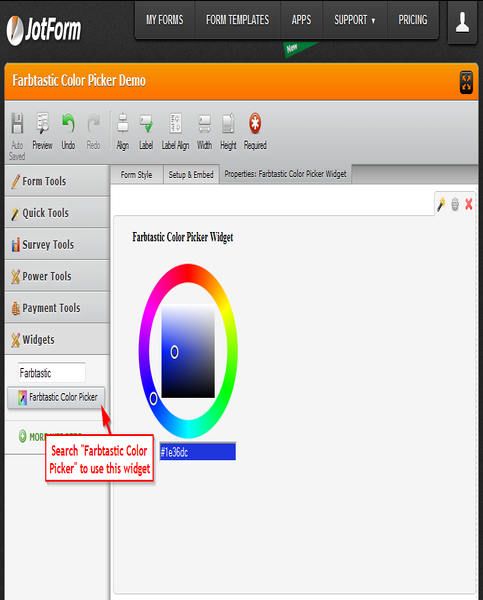Expand the Quick Tools section

pos(57,213)
